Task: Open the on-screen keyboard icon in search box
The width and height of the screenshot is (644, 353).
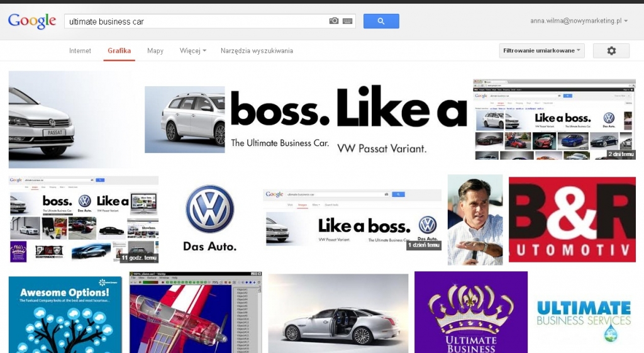Action: (x=348, y=21)
